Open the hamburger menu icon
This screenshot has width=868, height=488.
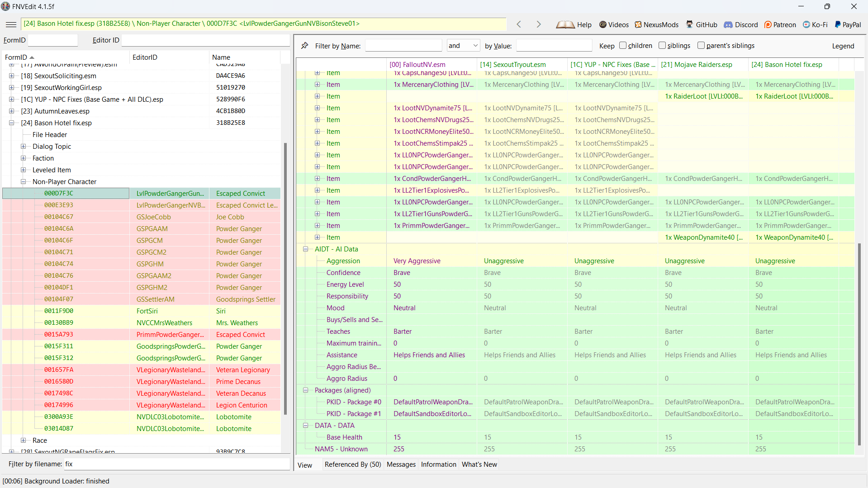point(11,24)
